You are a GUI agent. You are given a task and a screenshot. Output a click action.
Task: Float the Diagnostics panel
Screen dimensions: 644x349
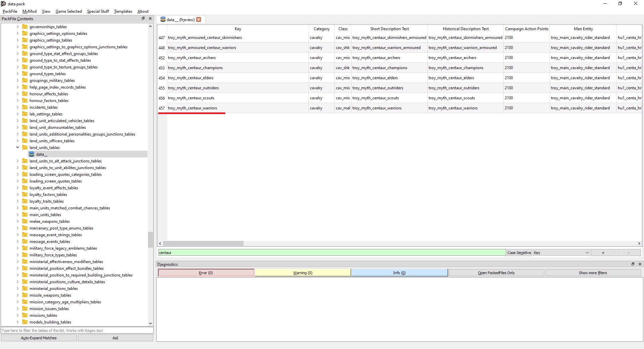[x=633, y=264]
